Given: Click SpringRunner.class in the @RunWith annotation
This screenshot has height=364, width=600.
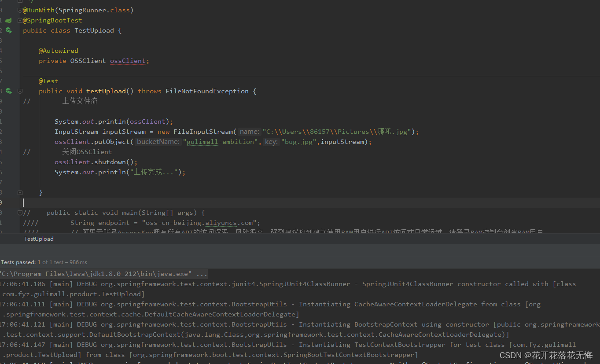Looking at the screenshot, I should 94,10.
